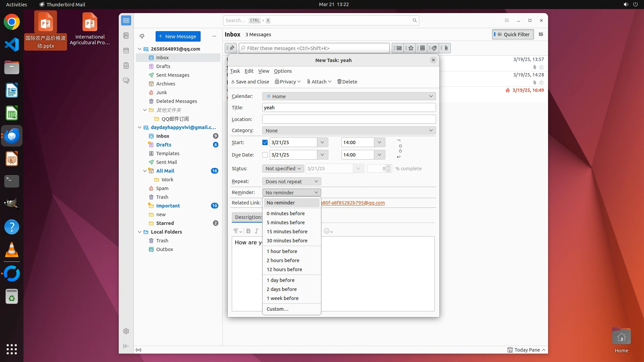Open the Options menu
Viewport: 644px width, 362px height.
(x=282, y=71)
